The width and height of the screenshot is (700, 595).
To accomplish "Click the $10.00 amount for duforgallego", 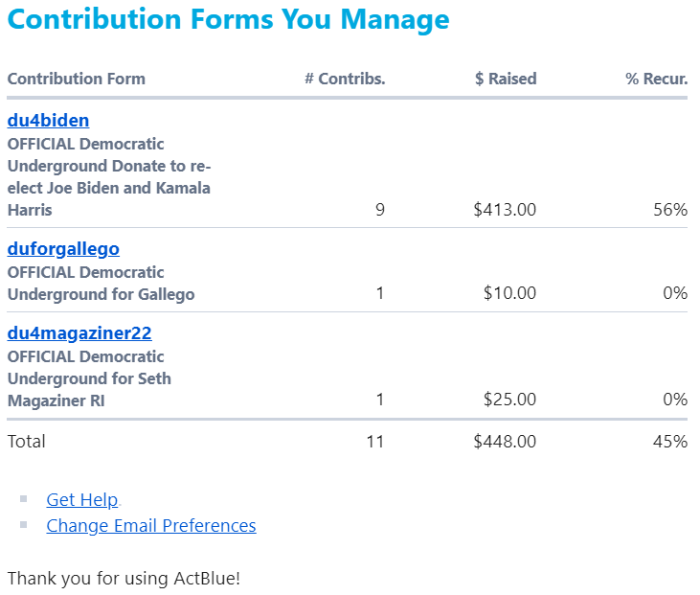I will tap(509, 293).
